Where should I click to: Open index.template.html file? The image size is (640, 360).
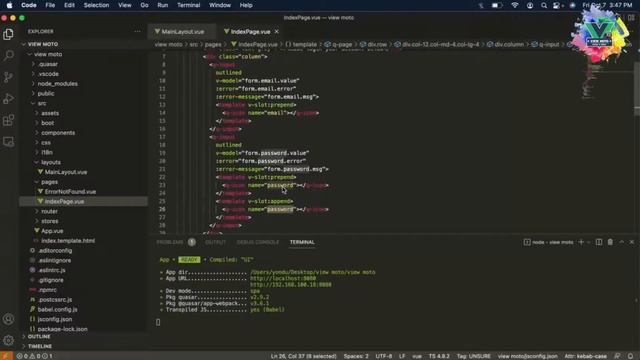[x=68, y=241]
